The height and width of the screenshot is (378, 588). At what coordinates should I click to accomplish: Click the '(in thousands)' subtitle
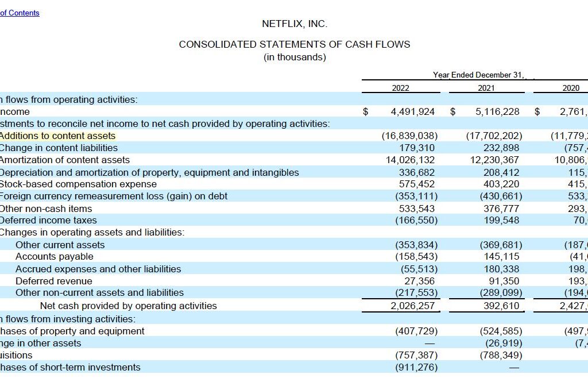(294, 57)
